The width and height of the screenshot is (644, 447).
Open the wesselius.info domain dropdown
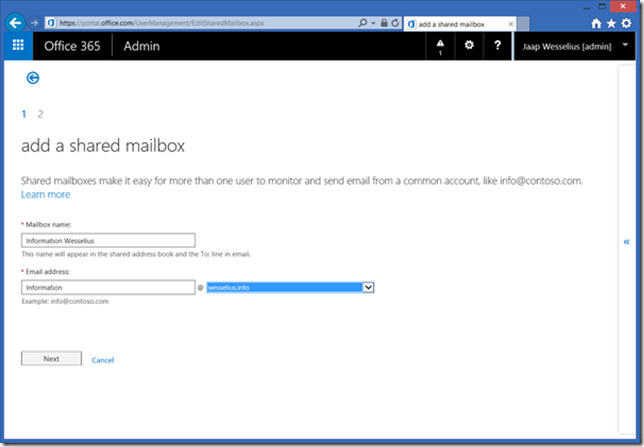point(368,287)
